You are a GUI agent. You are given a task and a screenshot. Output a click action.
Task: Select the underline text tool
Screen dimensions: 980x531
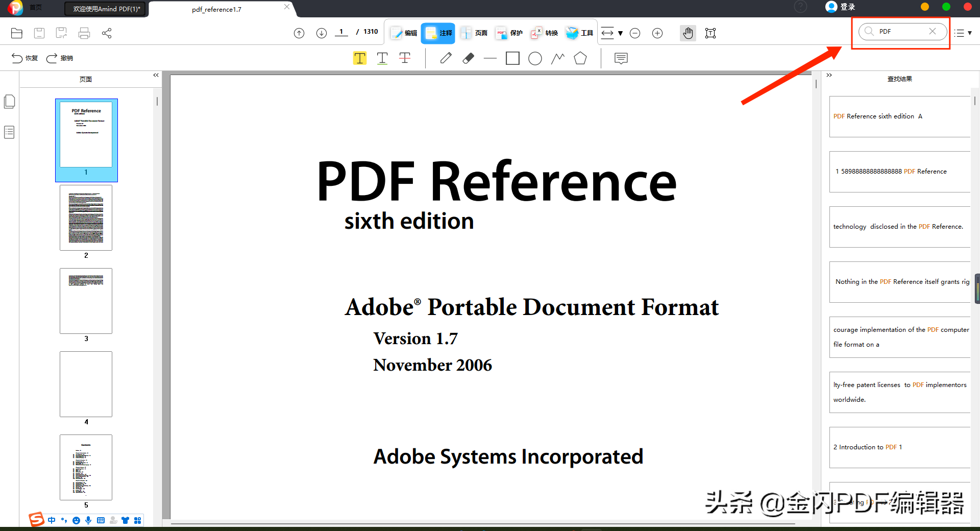382,58
